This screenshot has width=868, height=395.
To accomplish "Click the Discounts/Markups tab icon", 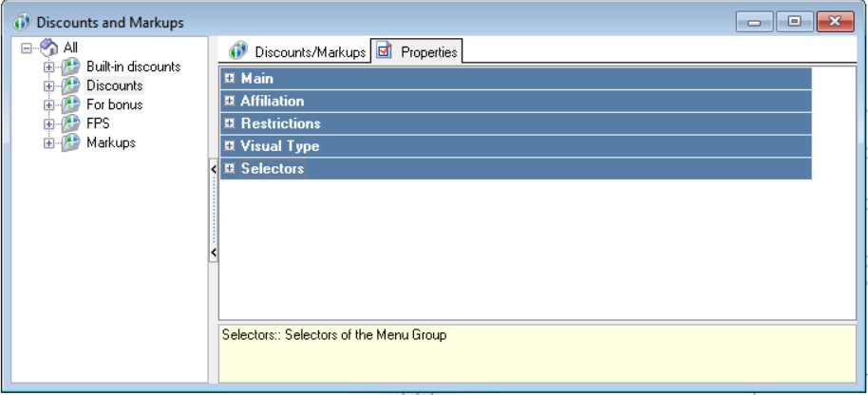I will [238, 51].
